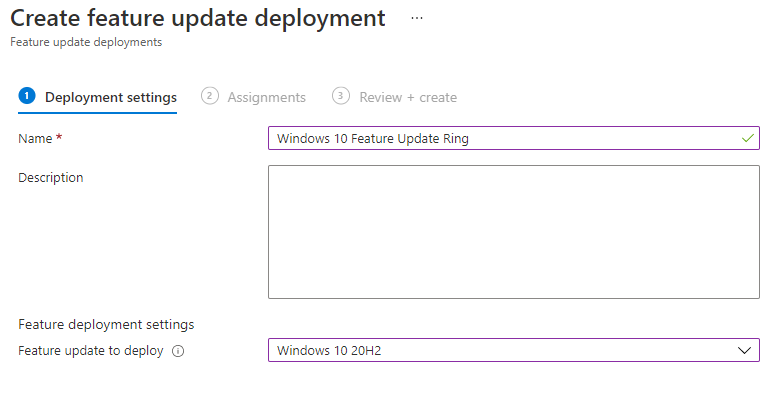Click the Name input field
This screenshot has height=413, width=784.
pos(514,138)
